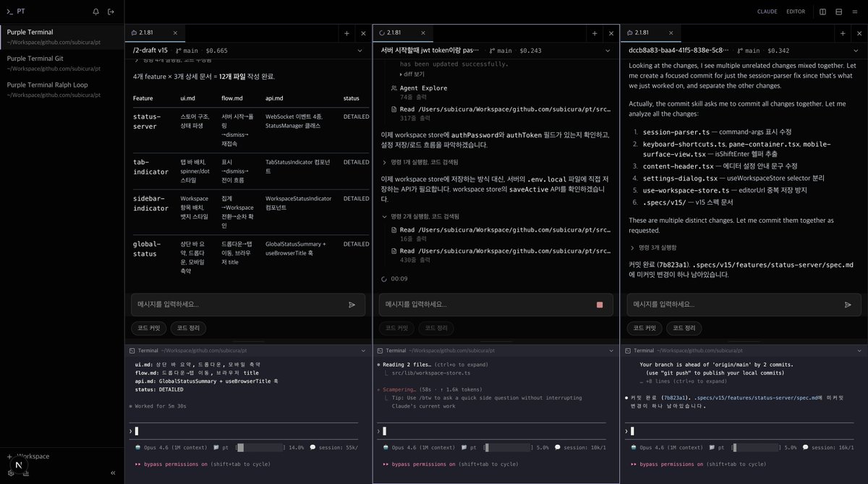Click the src/lib/workspace-store.ts line in middle terminal
Image resolution: width=868 pixels, height=484 pixels.
click(431, 373)
